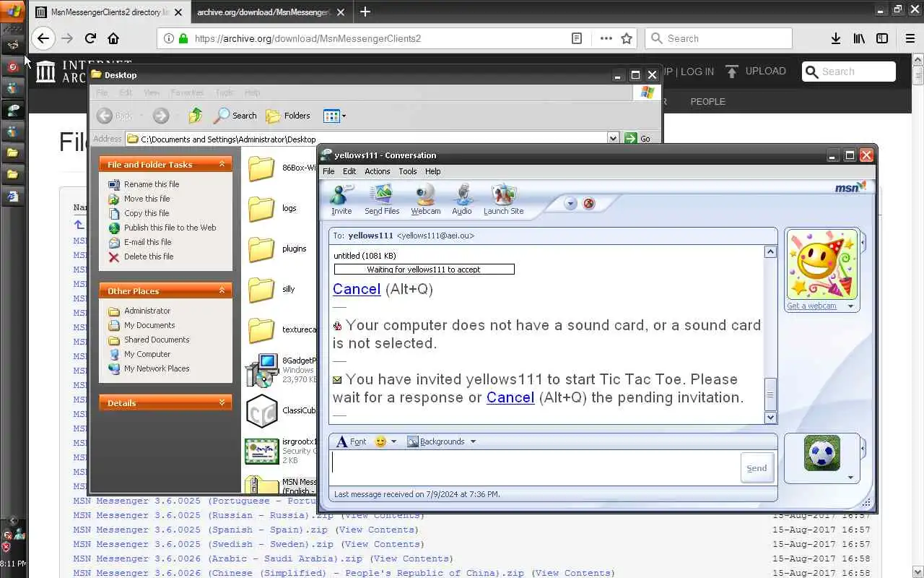
Task: Click Move this file task
Action: click(147, 199)
